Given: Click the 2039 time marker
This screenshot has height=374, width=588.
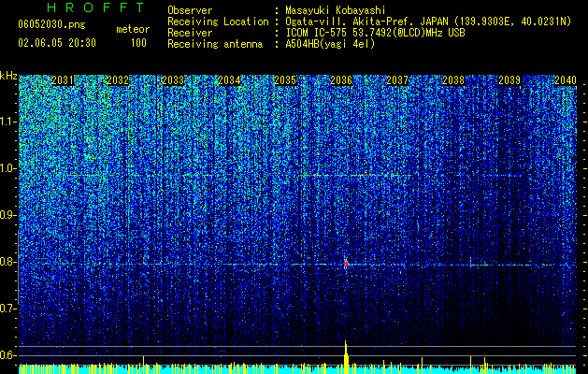Looking at the screenshot, I should click(509, 80).
